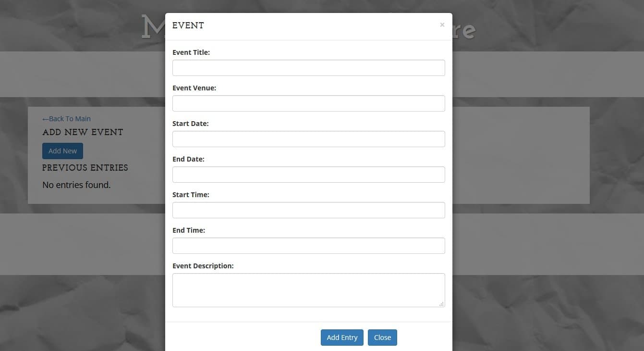This screenshot has width=644, height=351.
Task: Click the "Start Date:" label text
Action: [190, 124]
